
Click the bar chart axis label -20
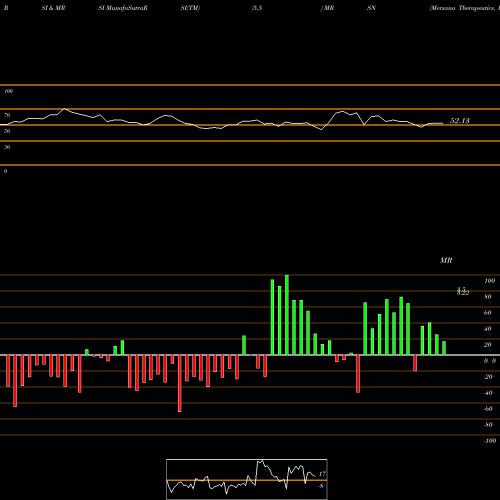[488, 377]
